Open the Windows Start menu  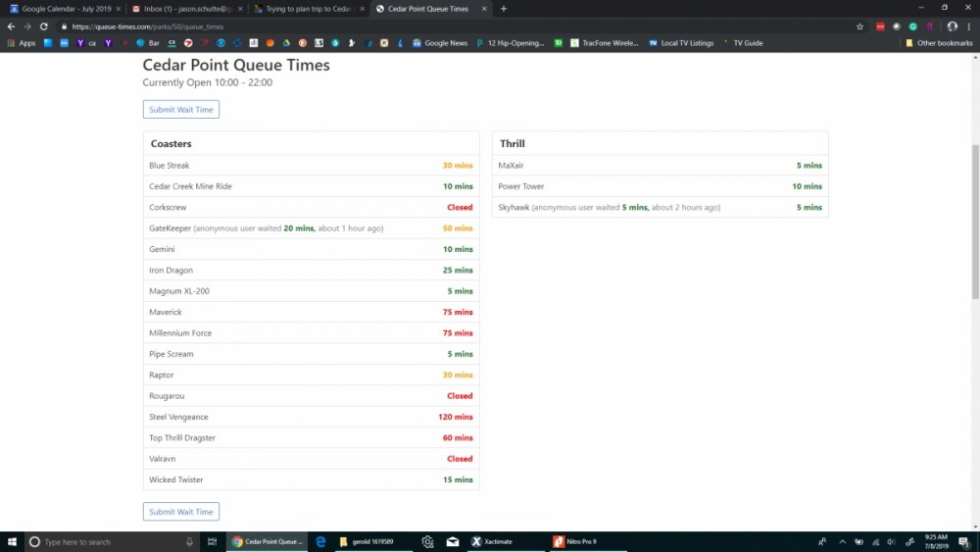point(12,541)
